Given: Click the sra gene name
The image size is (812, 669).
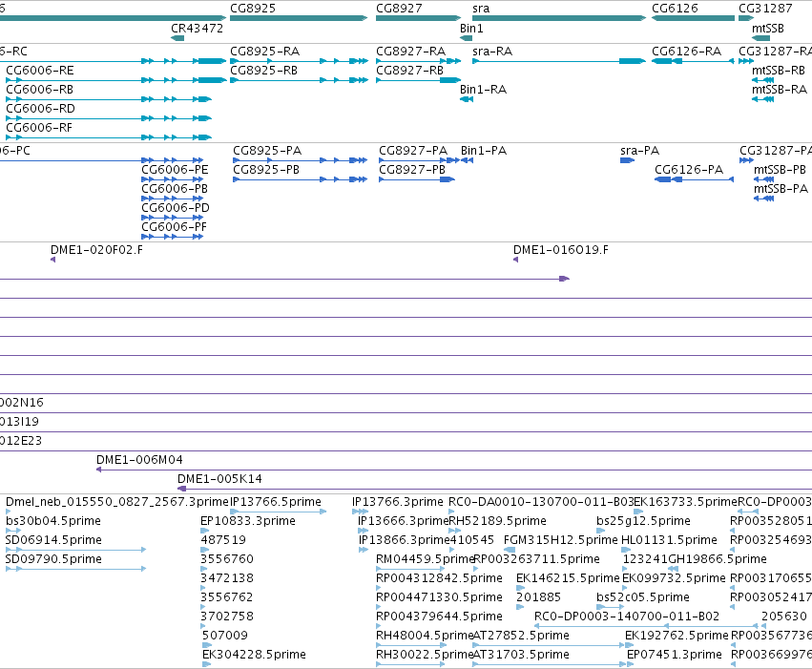Looking at the screenshot, I should pyautogui.click(x=481, y=9).
